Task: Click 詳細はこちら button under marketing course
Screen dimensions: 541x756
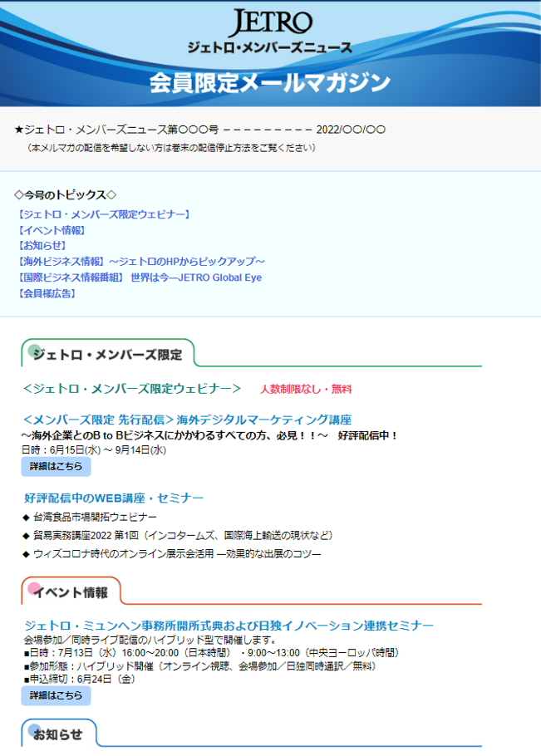Action: [x=56, y=467]
